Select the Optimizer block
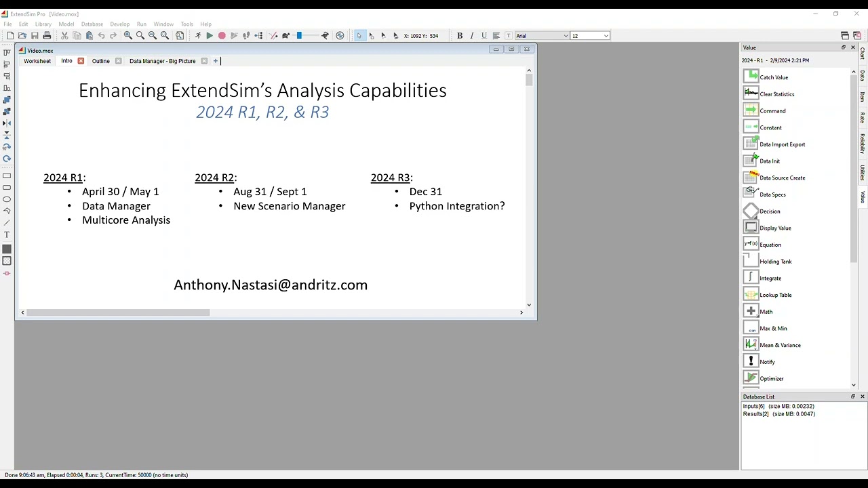The image size is (868, 488). pos(772,379)
